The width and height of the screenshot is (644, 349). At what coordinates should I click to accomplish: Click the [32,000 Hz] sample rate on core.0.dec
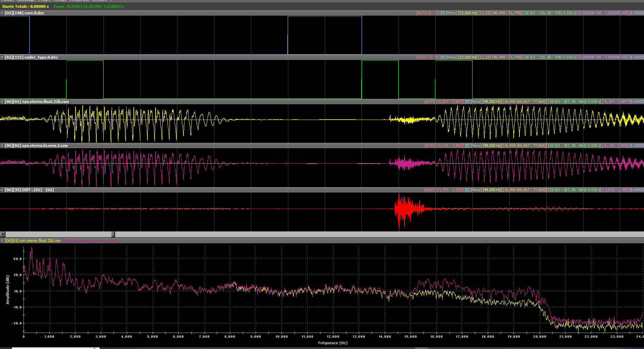[467, 13]
